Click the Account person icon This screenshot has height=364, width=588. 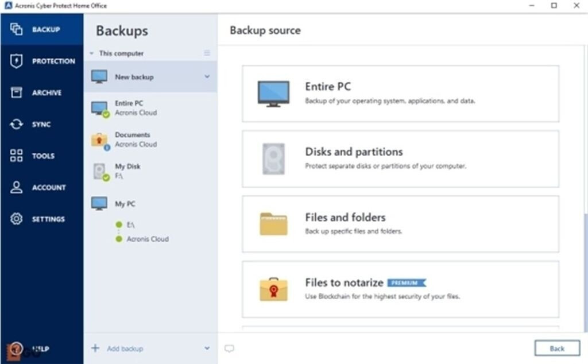17,187
